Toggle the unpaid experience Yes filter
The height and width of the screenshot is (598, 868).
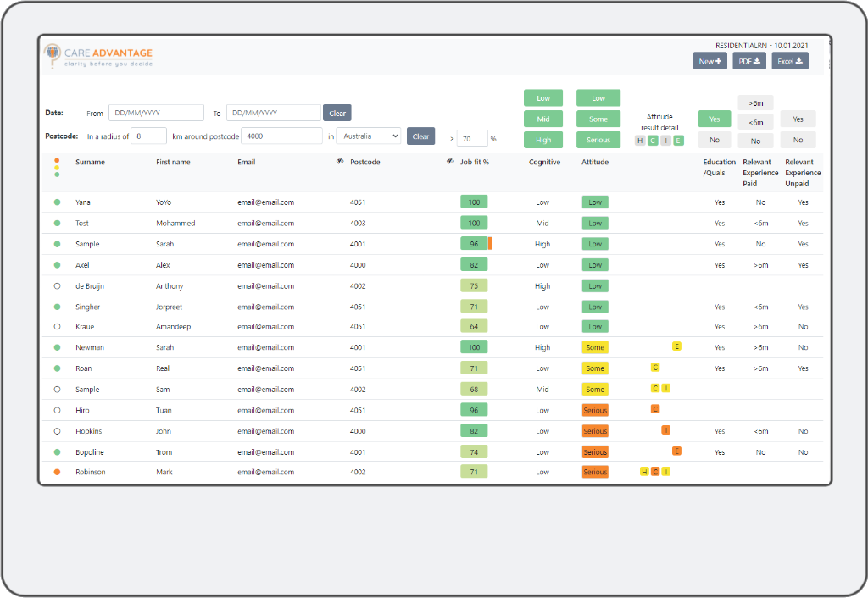click(x=798, y=119)
